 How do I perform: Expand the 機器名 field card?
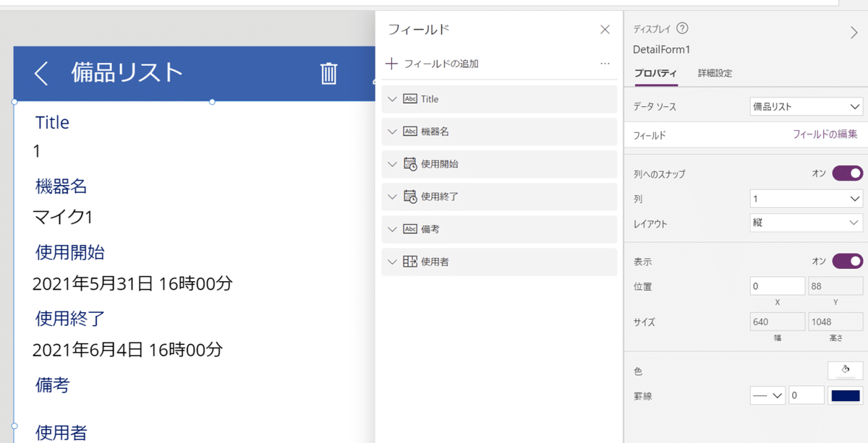(393, 132)
